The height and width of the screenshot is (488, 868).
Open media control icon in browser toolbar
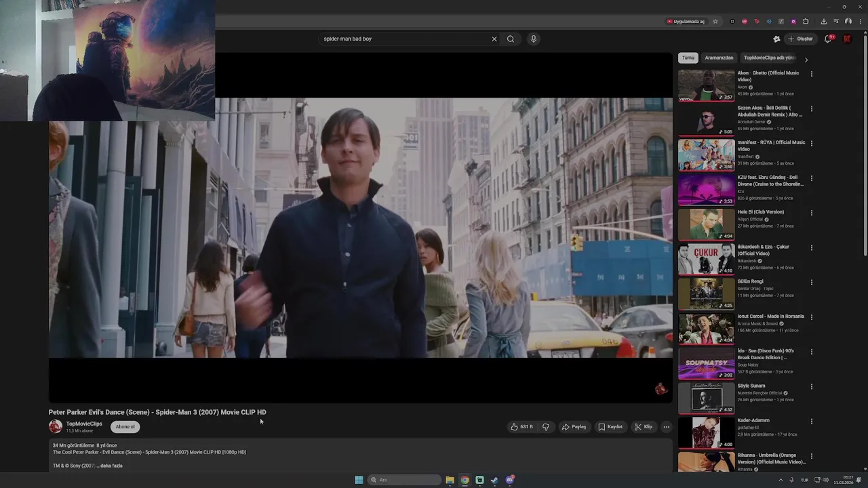point(835,21)
